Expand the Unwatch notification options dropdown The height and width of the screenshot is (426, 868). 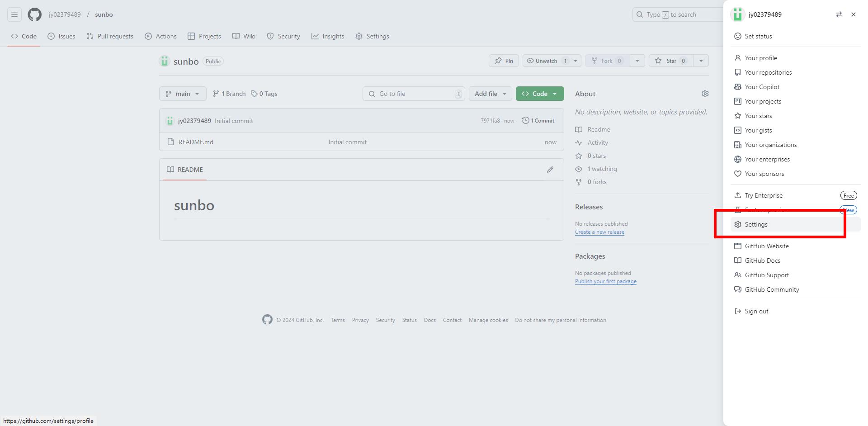point(576,61)
